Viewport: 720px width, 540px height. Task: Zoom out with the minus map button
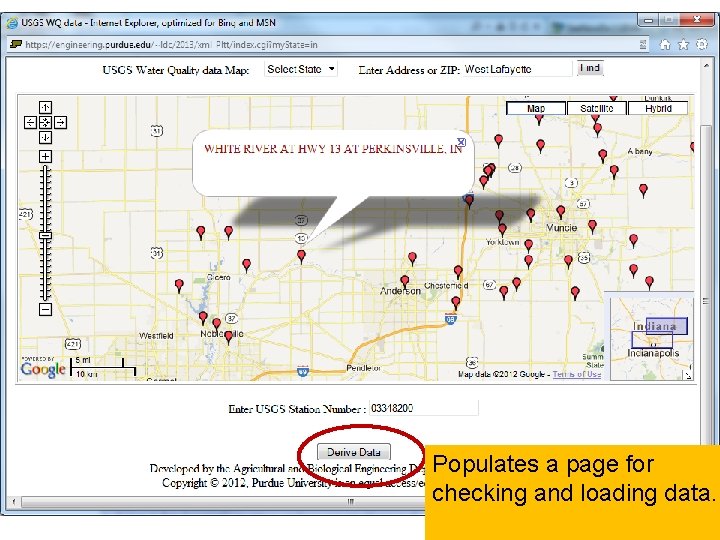pos(45,309)
